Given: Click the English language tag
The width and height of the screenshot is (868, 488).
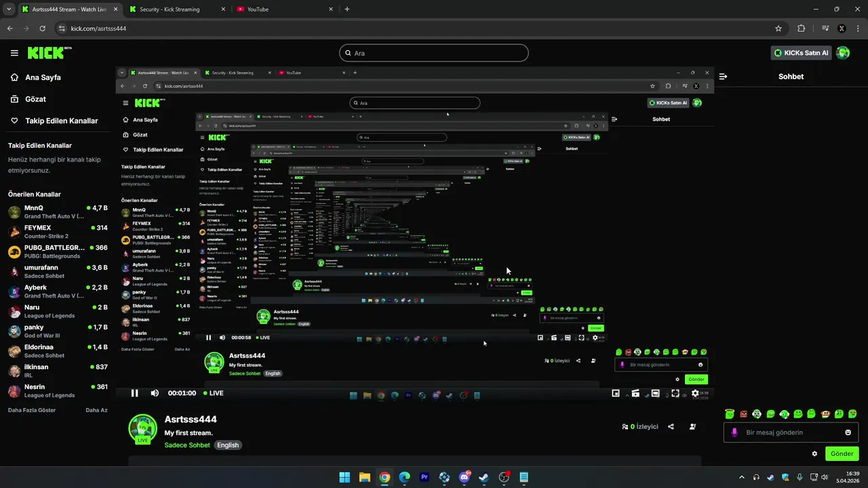Looking at the screenshot, I should (228, 445).
